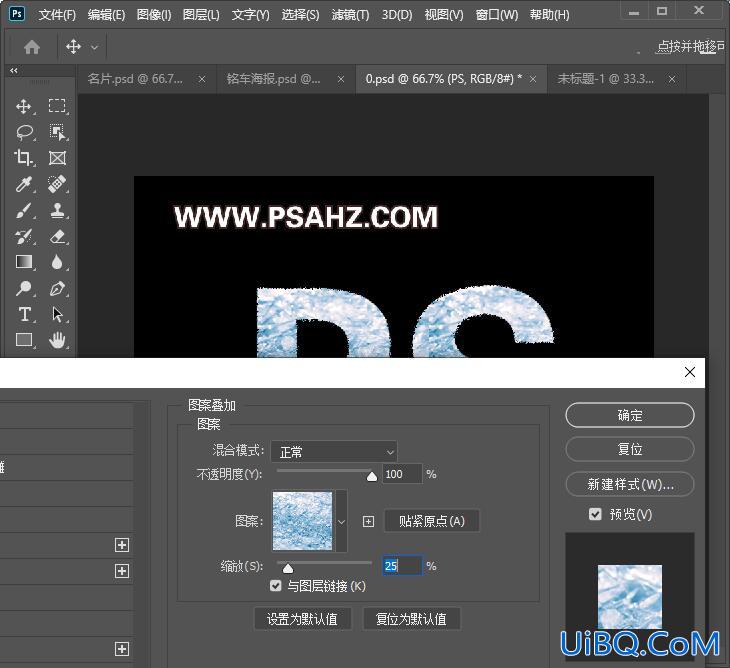Viewport: 730px width, 668px height.
Task: Select the Object Selection tool
Action: [x=57, y=133]
